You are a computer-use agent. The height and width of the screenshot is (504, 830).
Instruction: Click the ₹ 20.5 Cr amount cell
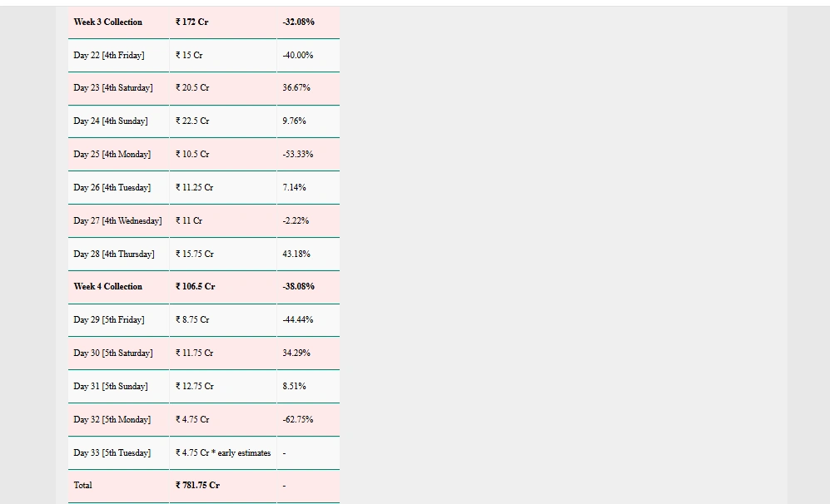(192, 88)
